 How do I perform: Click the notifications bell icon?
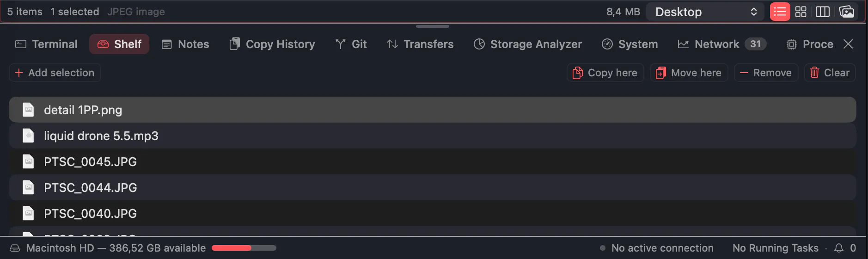click(839, 248)
